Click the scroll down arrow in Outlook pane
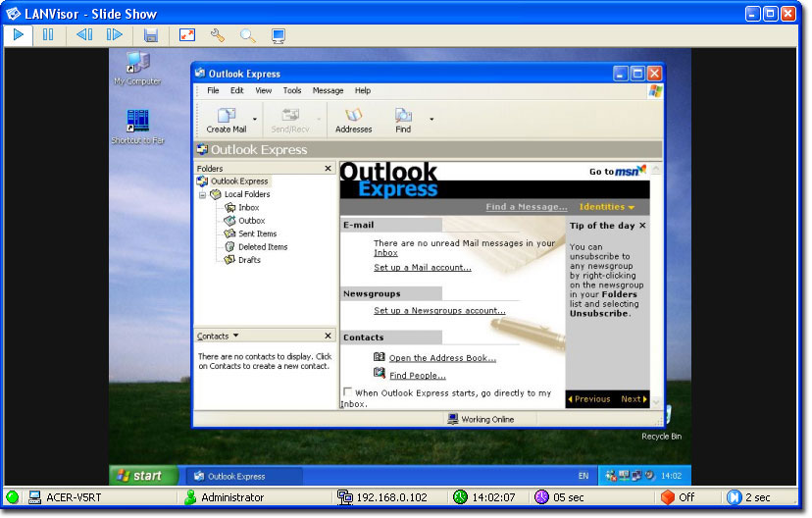 [x=656, y=402]
